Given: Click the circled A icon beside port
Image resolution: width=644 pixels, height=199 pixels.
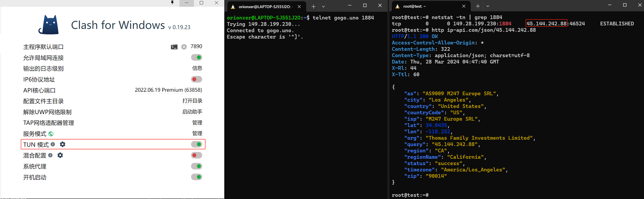Looking at the screenshot, I should pyautogui.click(x=184, y=47).
